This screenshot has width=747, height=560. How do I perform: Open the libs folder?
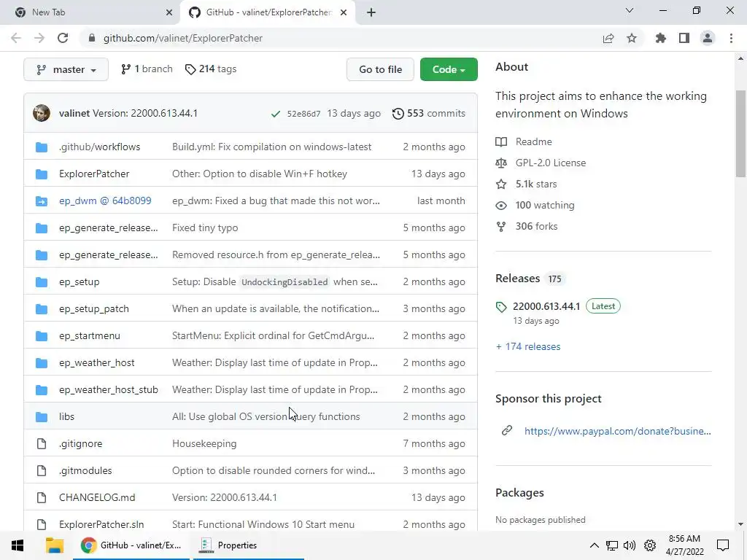tap(66, 416)
